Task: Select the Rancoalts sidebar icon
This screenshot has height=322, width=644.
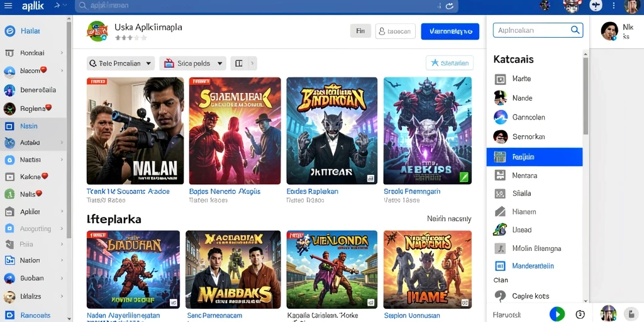Action: click(x=9, y=316)
